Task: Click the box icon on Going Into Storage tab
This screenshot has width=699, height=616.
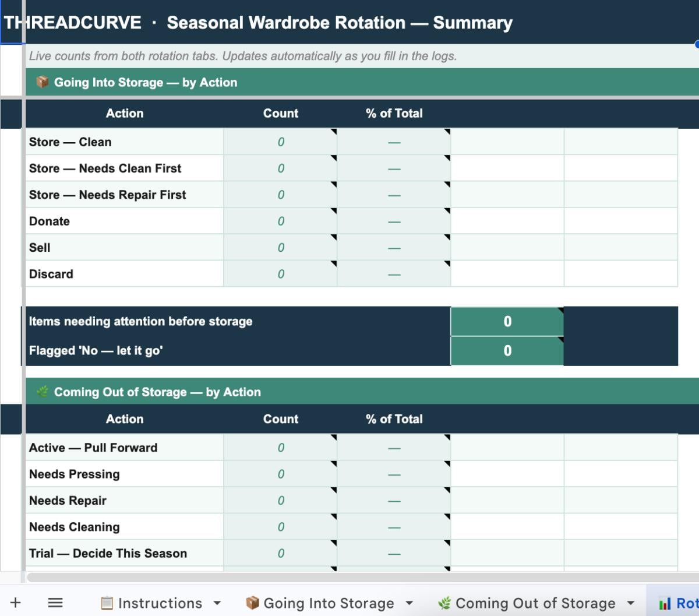Action: tap(252, 603)
